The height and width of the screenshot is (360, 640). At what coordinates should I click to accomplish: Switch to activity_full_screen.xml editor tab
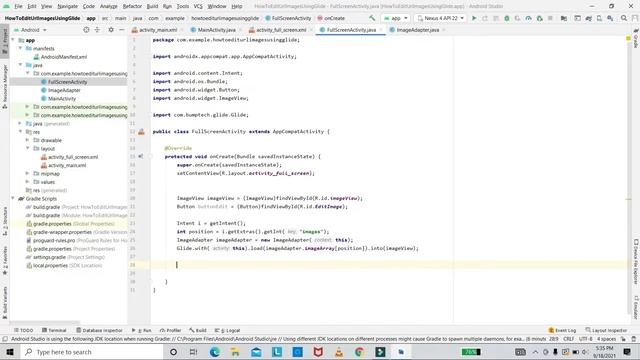pos(281,30)
